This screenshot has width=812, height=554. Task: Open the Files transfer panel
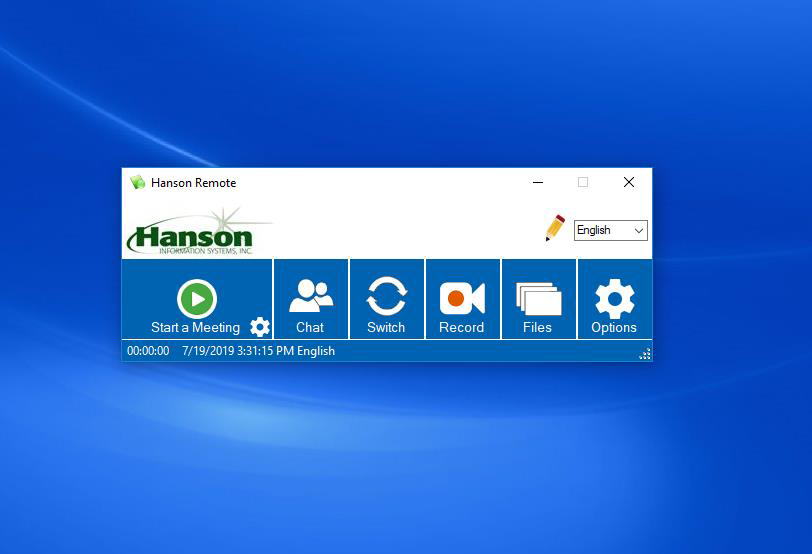pyautogui.click(x=539, y=299)
